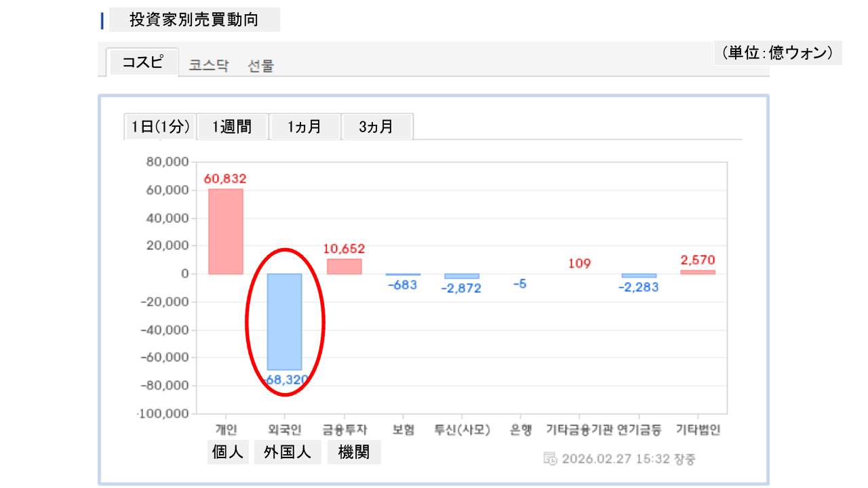Click the 은행 axis label
Screen dimensions: 868x488
coord(521,430)
